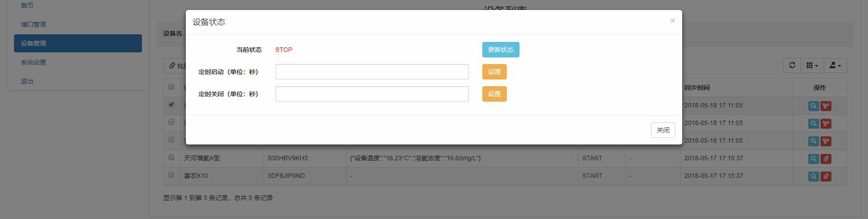Click 设置 beside the 定时关闭 field
Viewport: 868px width, 219px height.
(494, 94)
